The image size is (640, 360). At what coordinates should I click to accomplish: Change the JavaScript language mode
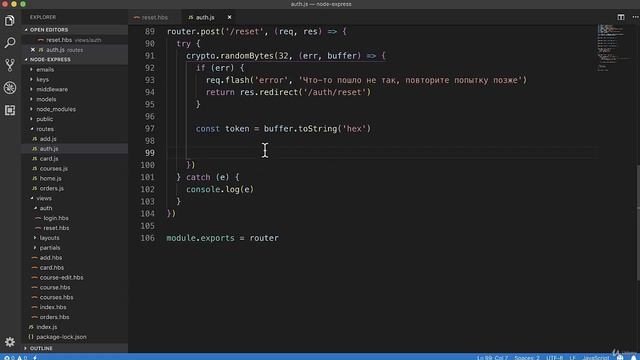pyautogui.click(x=596, y=358)
